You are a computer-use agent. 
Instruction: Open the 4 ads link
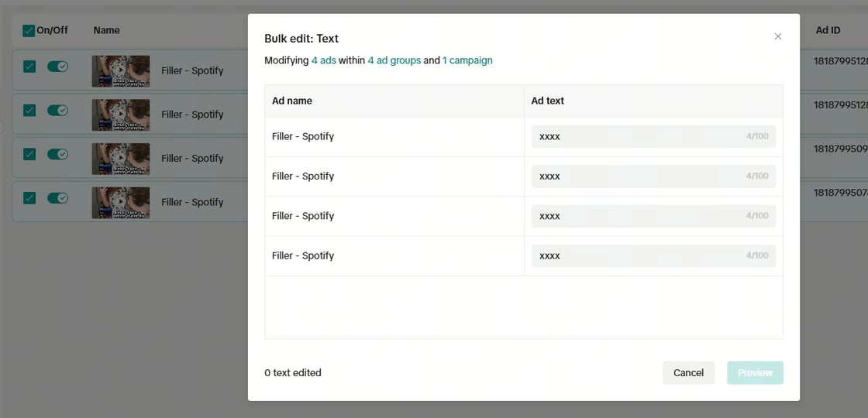(324, 60)
